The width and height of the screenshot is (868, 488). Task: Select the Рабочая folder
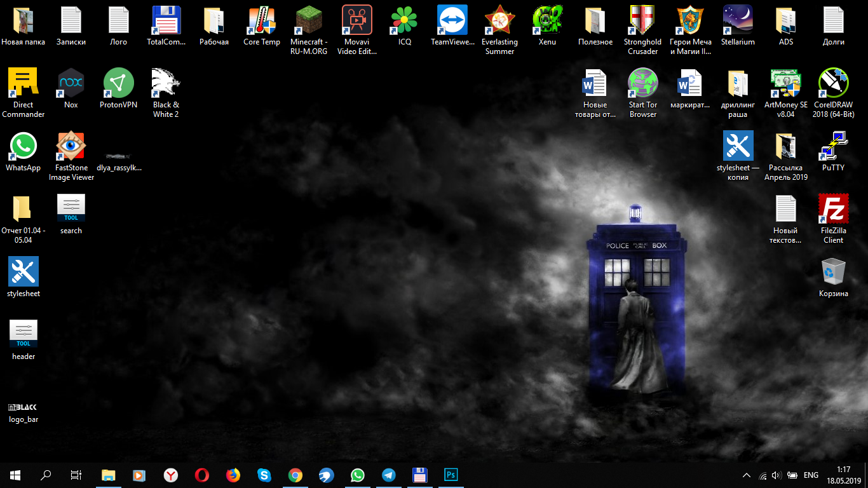(x=214, y=20)
